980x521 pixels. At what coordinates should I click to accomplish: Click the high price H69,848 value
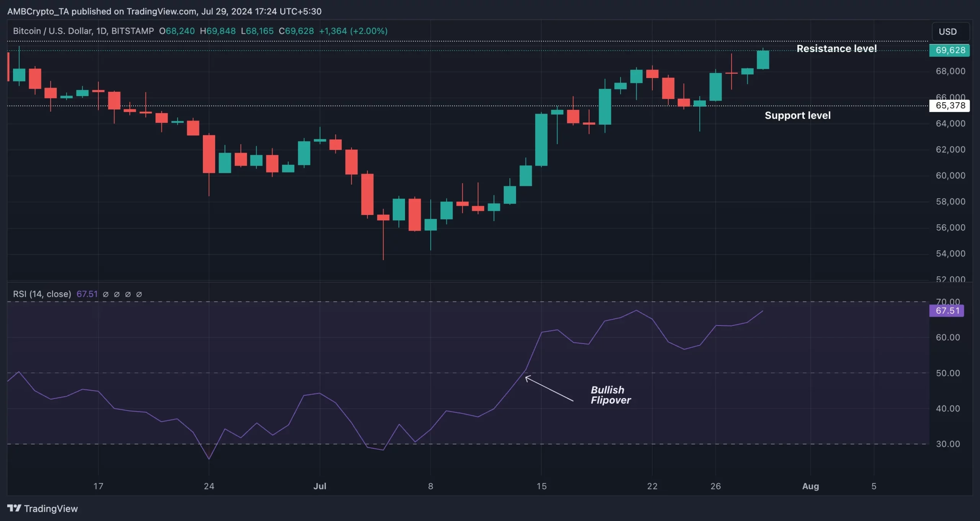218,31
